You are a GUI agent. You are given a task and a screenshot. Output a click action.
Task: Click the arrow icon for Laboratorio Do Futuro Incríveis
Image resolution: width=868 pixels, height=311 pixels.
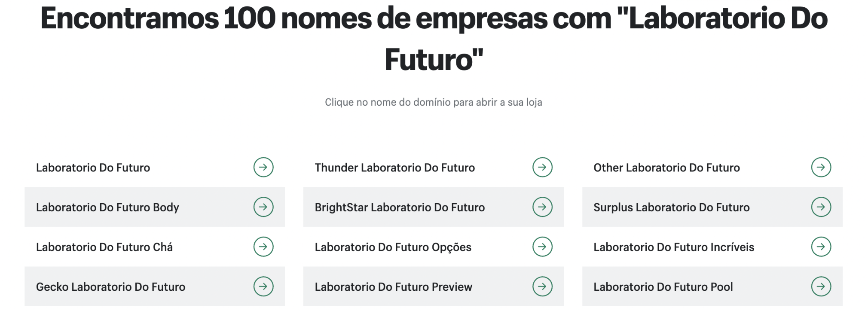(x=821, y=247)
